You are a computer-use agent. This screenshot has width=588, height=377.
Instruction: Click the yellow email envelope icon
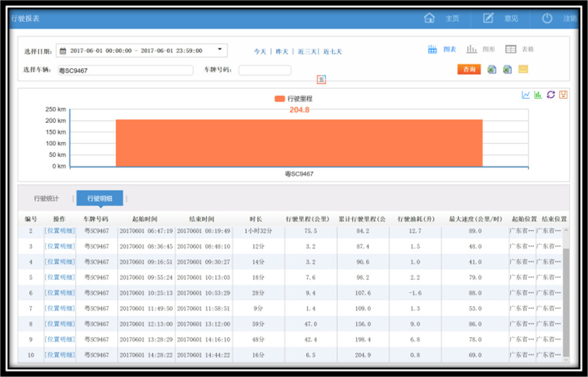(x=523, y=70)
